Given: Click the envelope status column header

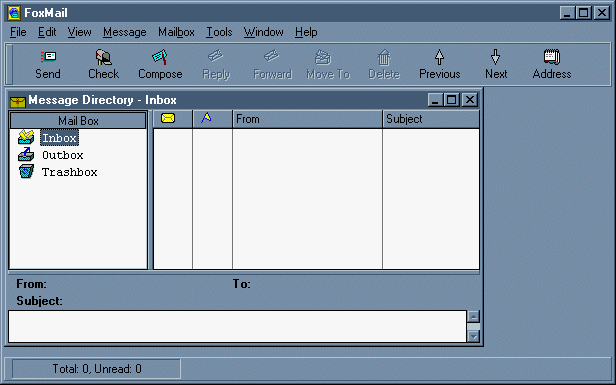Looking at the screenshot, I should pos(172,119).
